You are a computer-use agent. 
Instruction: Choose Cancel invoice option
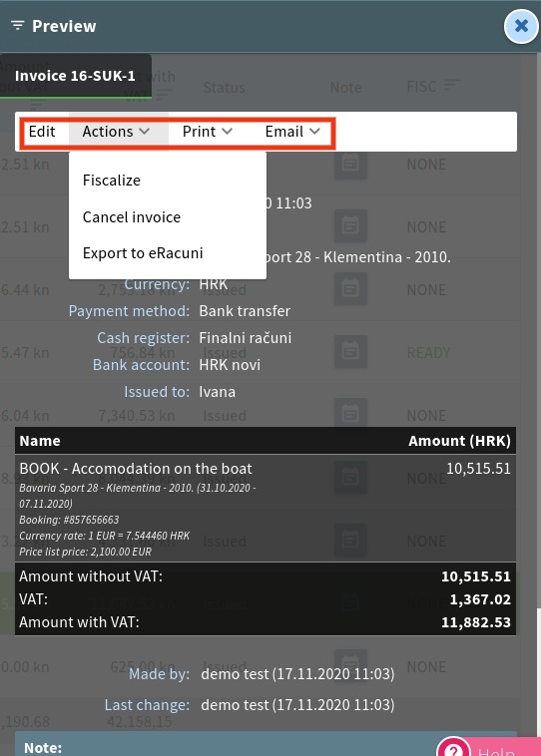click(x=132, y=217)
